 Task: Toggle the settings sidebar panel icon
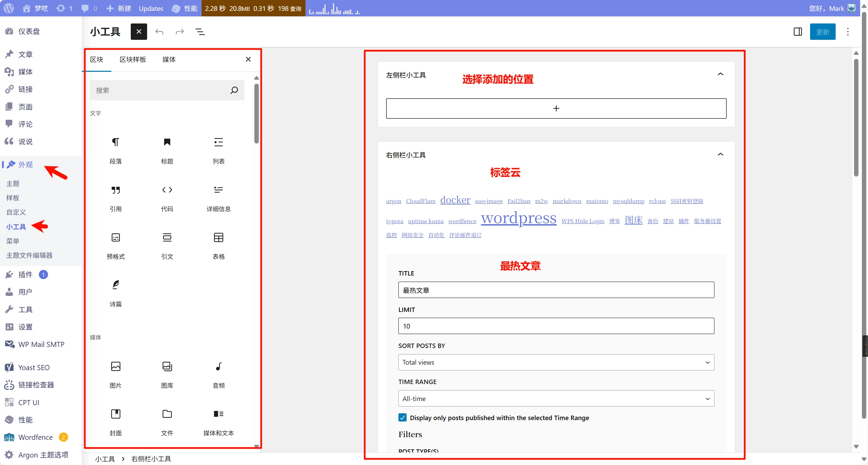[x=798, y=32]
